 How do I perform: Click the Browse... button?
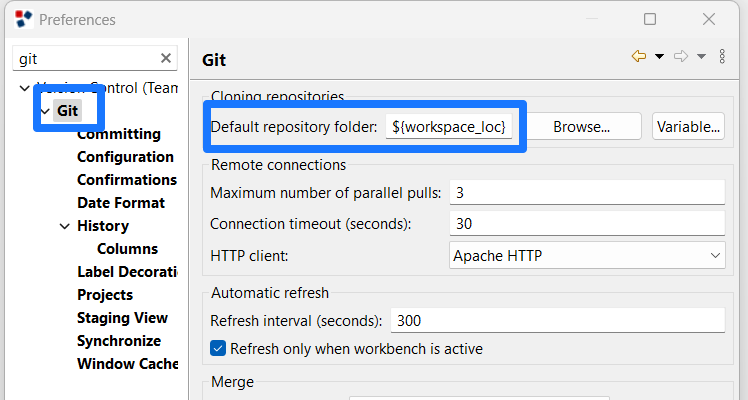coord(582,127)
